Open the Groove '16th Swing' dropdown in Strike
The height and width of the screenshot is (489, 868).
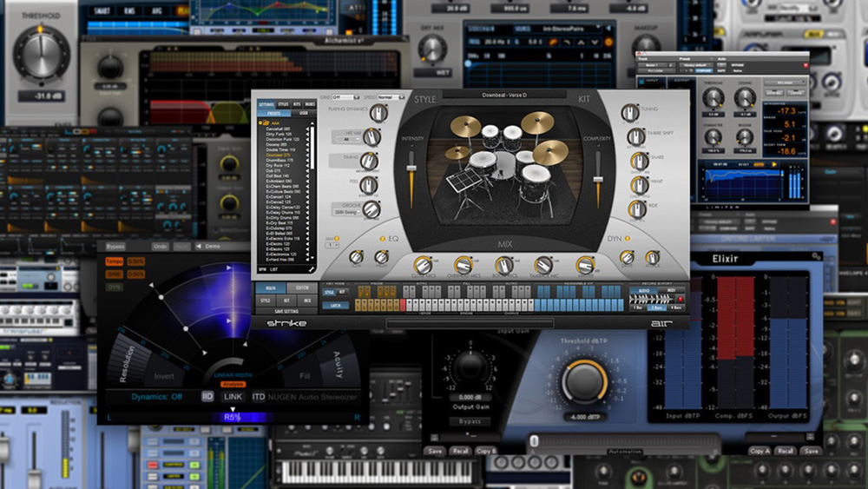[349, 212]
